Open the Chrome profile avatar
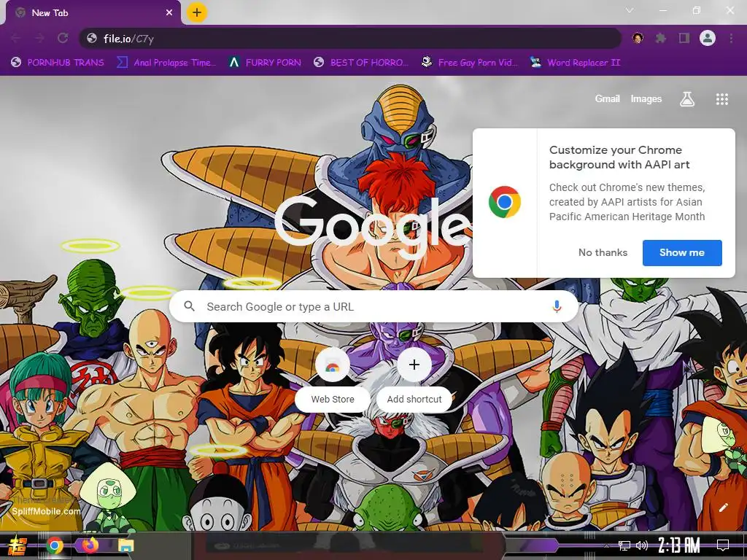Image resolution: width=747 pixels, height=560 pixels. point(708,38)
